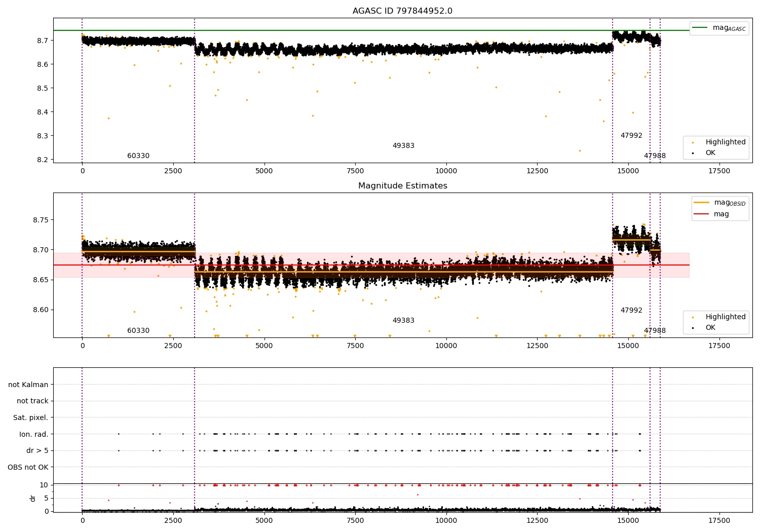Click y-axis tick 8.2

(43, 160)
